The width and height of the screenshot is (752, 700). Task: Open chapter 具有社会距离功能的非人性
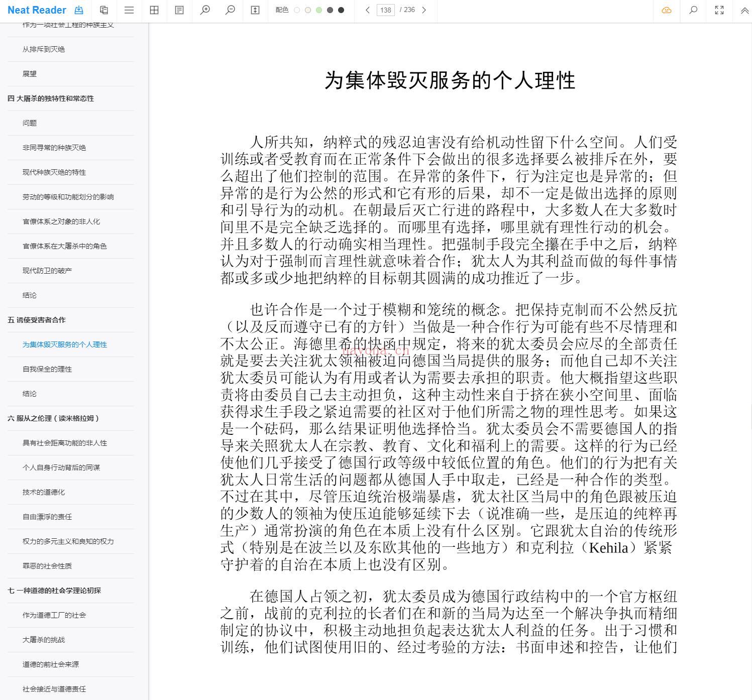coord(65,443)
